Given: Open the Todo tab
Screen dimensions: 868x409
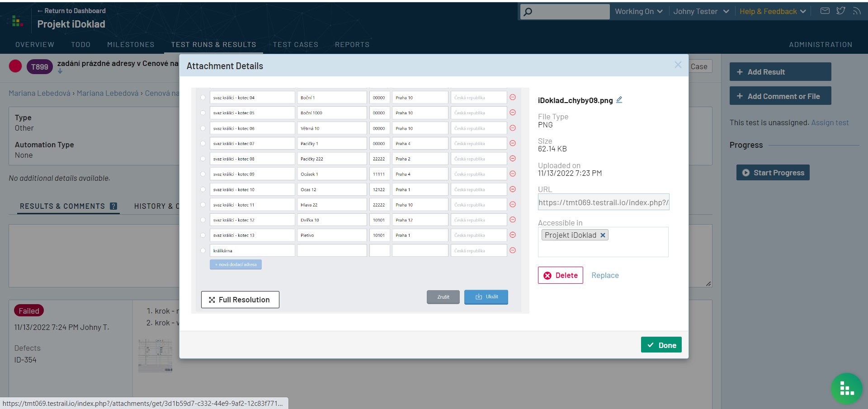Looking at the screenshot, I should pyautogui.click(x=81, y=44).
